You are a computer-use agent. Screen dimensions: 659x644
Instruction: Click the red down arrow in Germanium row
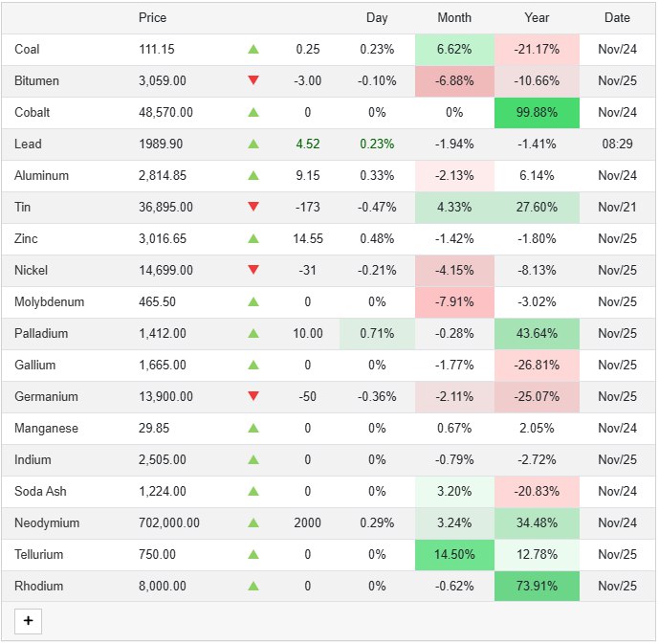tap(253, 396)
